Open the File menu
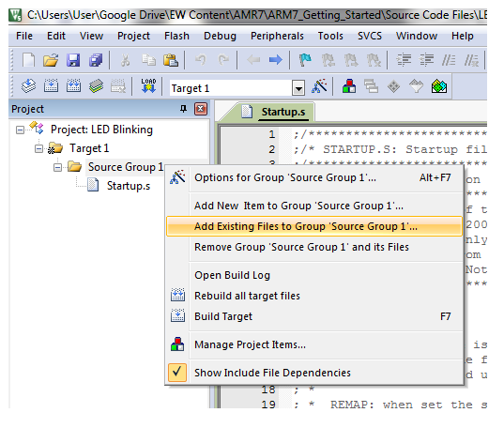Screen dimensions: 504x428 coord(24,36)
